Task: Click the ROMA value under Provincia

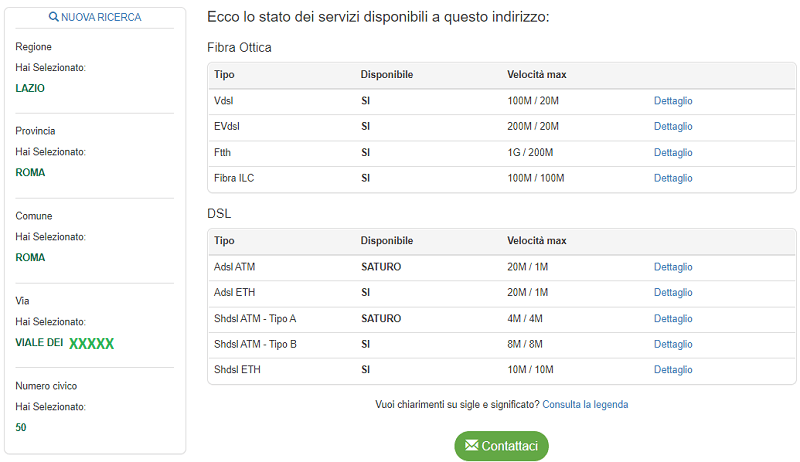Action: click(30, 172)
